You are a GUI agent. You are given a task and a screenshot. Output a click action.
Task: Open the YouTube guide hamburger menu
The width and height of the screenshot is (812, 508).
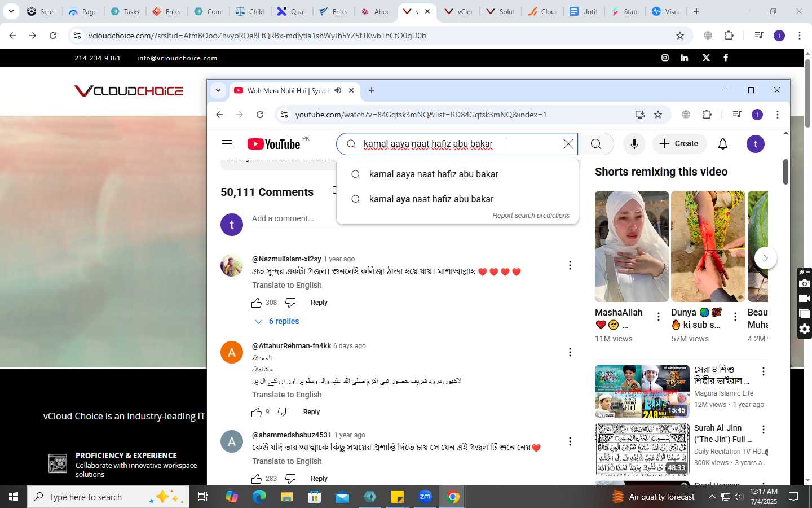(x=227, y=144)
